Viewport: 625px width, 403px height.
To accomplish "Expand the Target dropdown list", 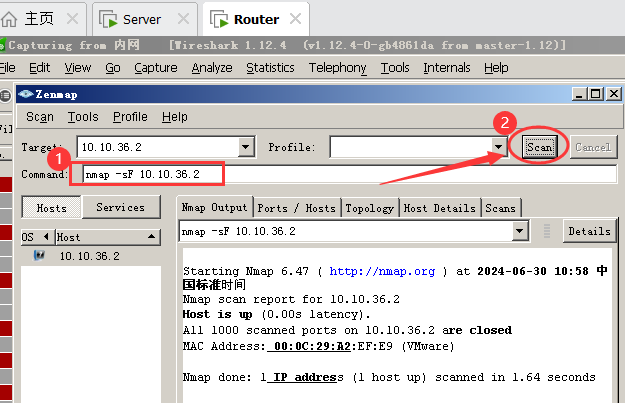I will pyautogui.click(x=246, y=147).
